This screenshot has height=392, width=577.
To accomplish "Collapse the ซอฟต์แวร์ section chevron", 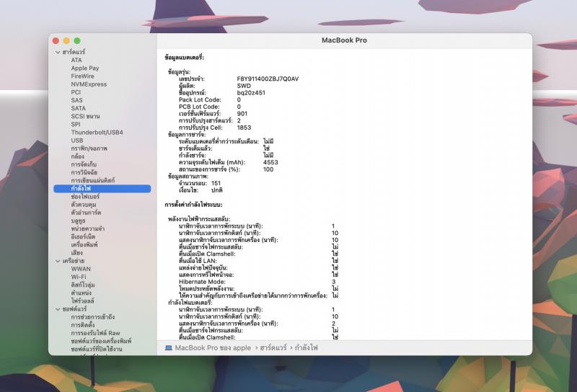I will coord(58,309).
